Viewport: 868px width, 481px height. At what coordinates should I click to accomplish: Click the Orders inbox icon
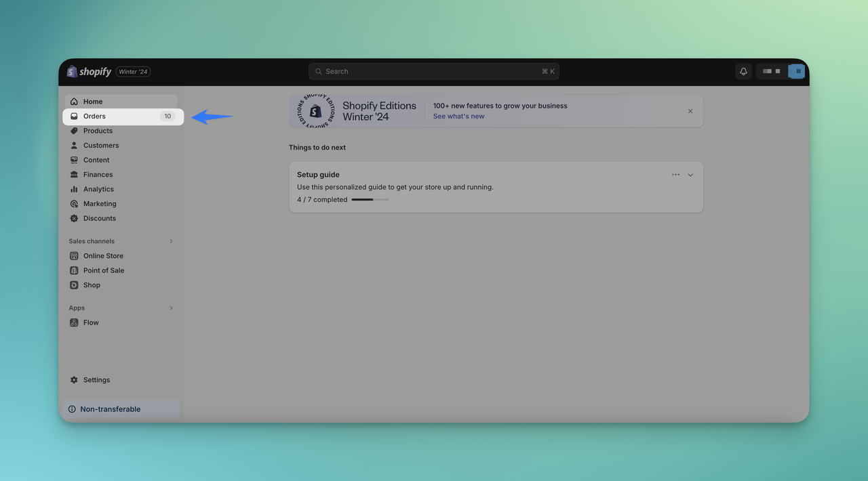pos(74,116)
